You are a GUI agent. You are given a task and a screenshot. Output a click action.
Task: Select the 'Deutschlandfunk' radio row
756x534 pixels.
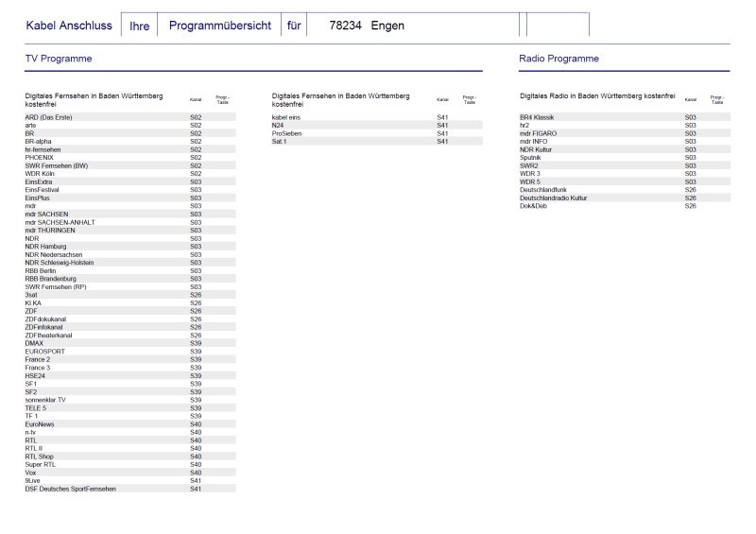click(x=625, y=190)
